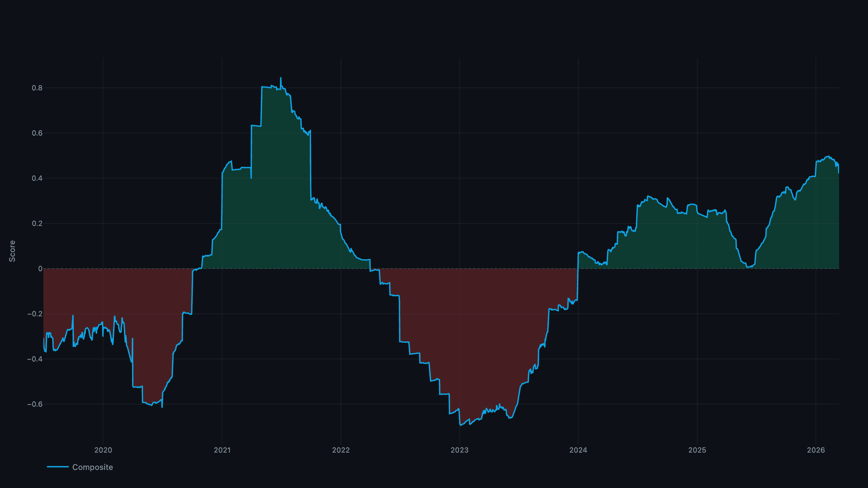This screenshot has width=868, height=488.
Task: Click the 2022 x-axis label
Action: coord(341,450)
